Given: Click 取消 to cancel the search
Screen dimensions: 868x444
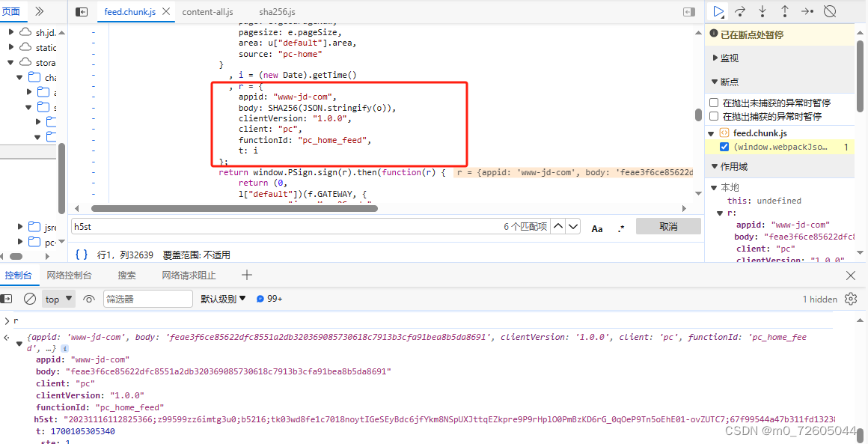Looking at the screenshot, I should click(668, 226).
